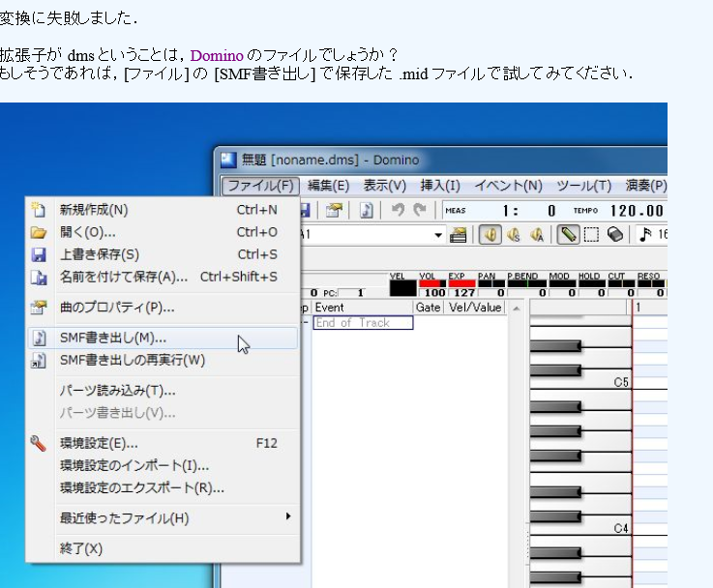Screen dimensions: 713x588
Task: Click the TEMPO 120.00 display
Action: pos(637,211)
